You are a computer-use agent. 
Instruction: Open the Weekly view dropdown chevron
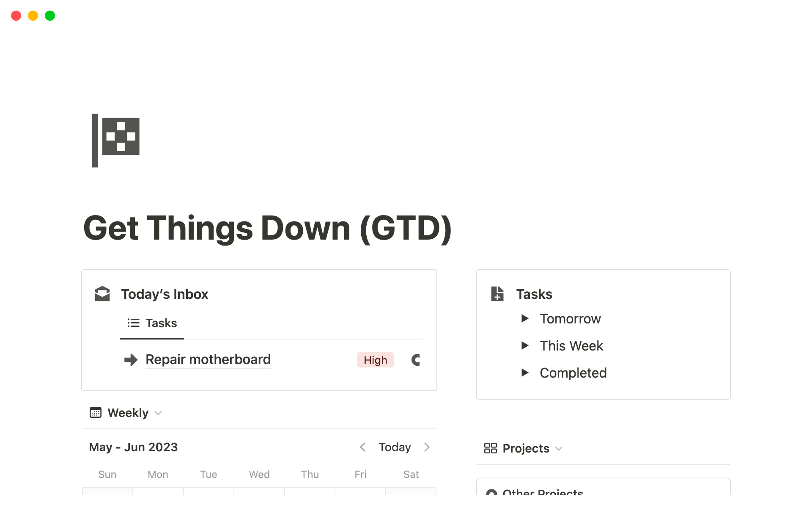pos(158,413)
